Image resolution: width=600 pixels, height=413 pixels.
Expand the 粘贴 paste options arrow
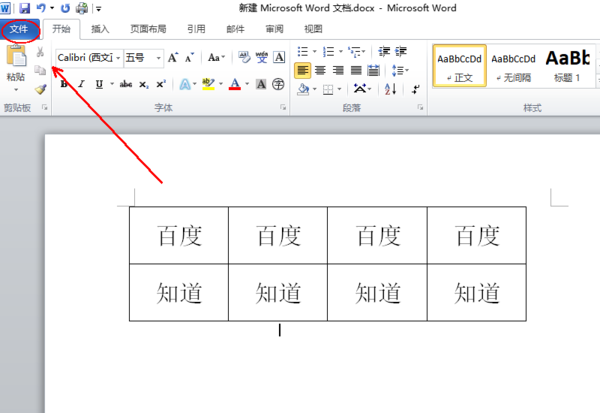pos(16,90)
